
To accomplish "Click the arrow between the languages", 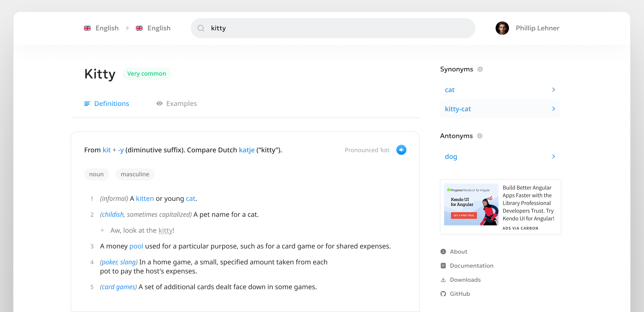I will coord(128,28).
